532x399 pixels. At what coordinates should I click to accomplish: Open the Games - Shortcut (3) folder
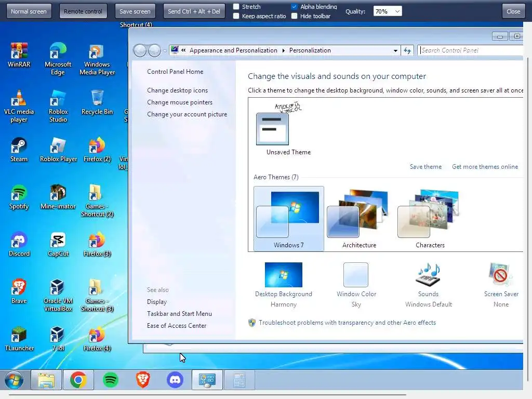[x=97, y=295]
